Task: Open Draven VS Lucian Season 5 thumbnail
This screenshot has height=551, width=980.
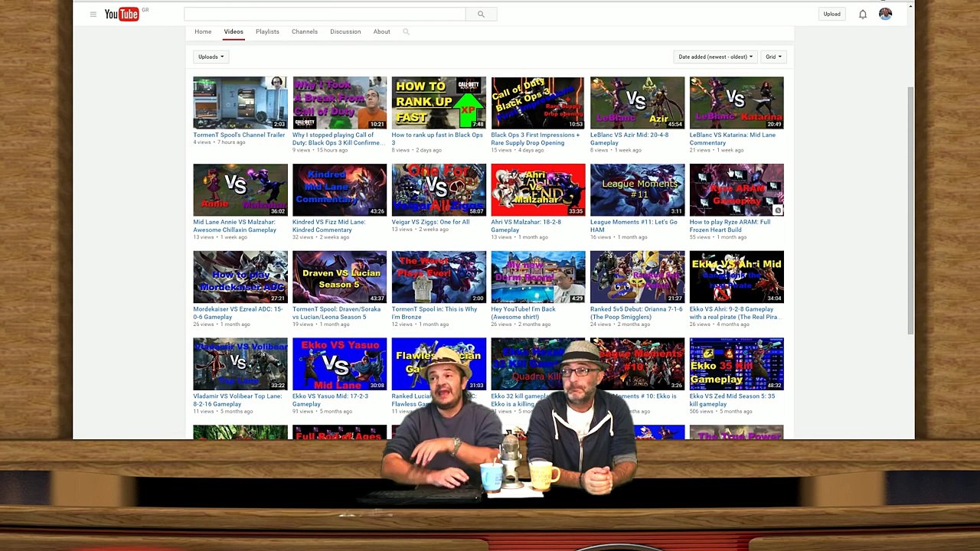Action: coord(339,277)
